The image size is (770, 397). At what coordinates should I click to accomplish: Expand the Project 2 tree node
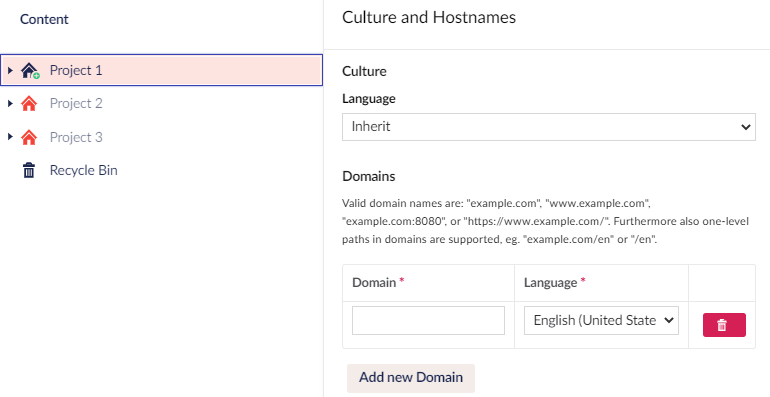click(10, 103)
